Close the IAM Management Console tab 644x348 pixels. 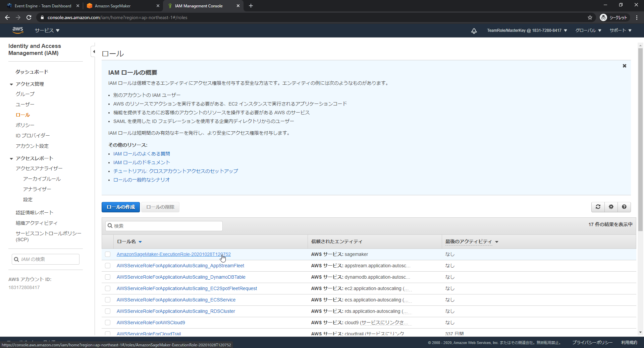coord(238,6)
